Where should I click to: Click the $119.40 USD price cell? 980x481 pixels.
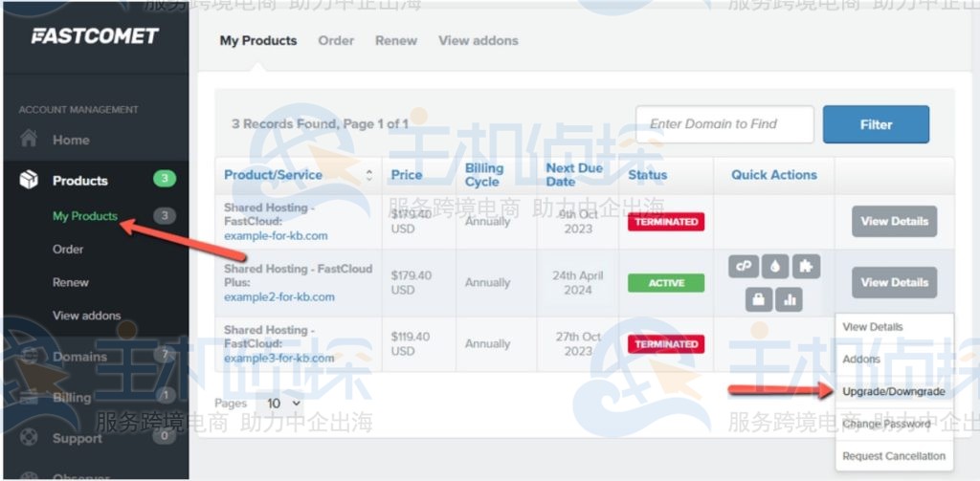[x=410, y=343]
